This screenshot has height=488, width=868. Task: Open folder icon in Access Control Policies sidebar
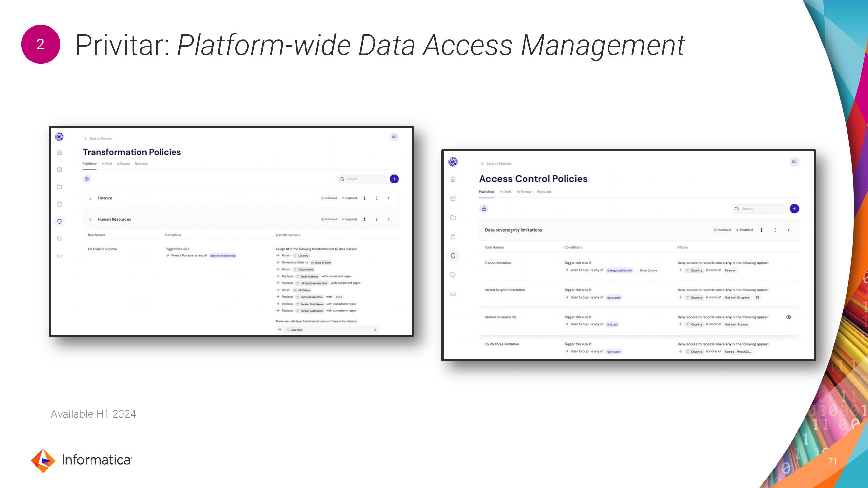point(453,218)
